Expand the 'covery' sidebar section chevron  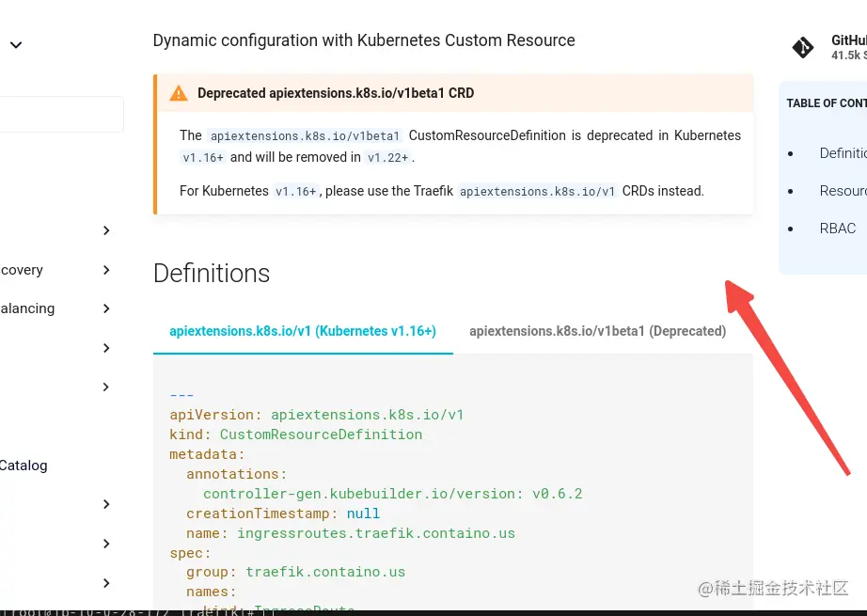pos(106,270)
